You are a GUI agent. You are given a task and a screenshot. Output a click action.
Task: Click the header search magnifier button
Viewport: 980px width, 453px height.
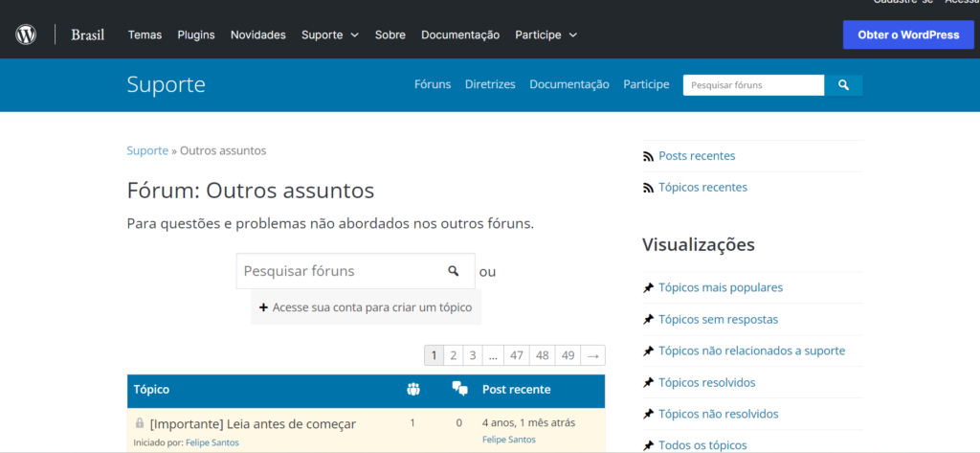point(843,85)
